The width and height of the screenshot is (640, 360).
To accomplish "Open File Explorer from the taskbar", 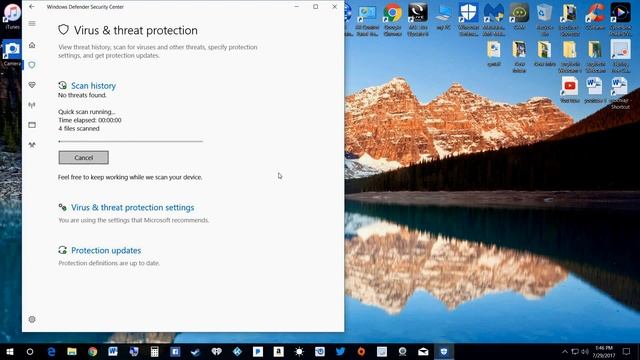I will pos(72,351).
